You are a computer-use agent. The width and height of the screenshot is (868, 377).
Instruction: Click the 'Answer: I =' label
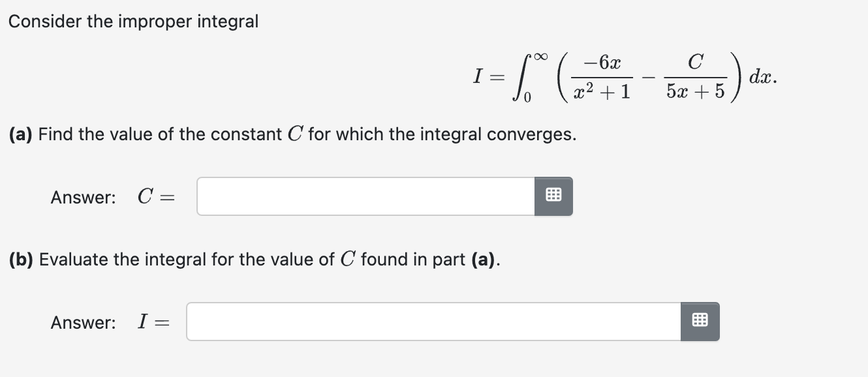pyautogui.click(x=108, y=322)
